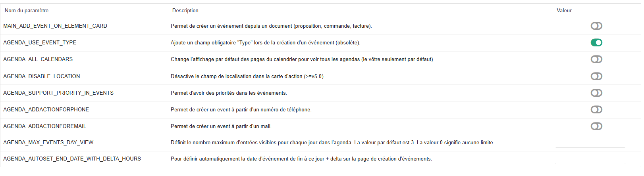Activate the AGENDA_ADDACTIONFOREMAIL toggle
644x176 pixels.
tap(596, 126)
